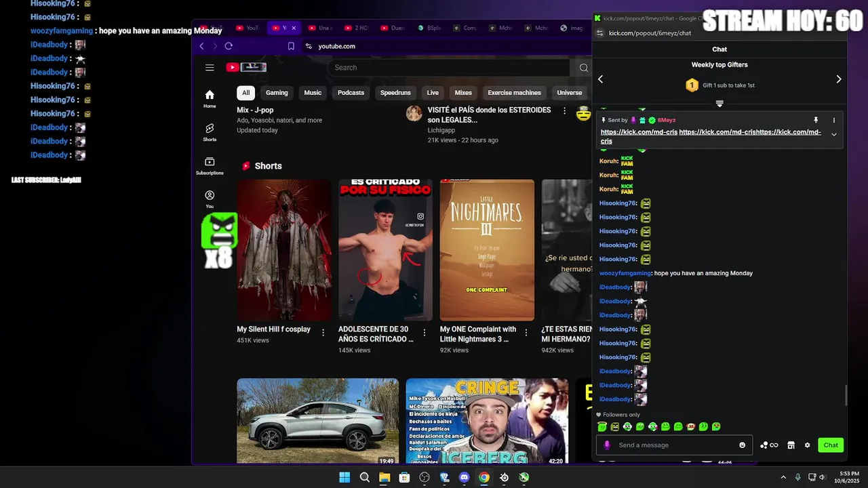Click the Send a message input field
Image resolution: width=868 pixels, height=488 pixels.
675,445
